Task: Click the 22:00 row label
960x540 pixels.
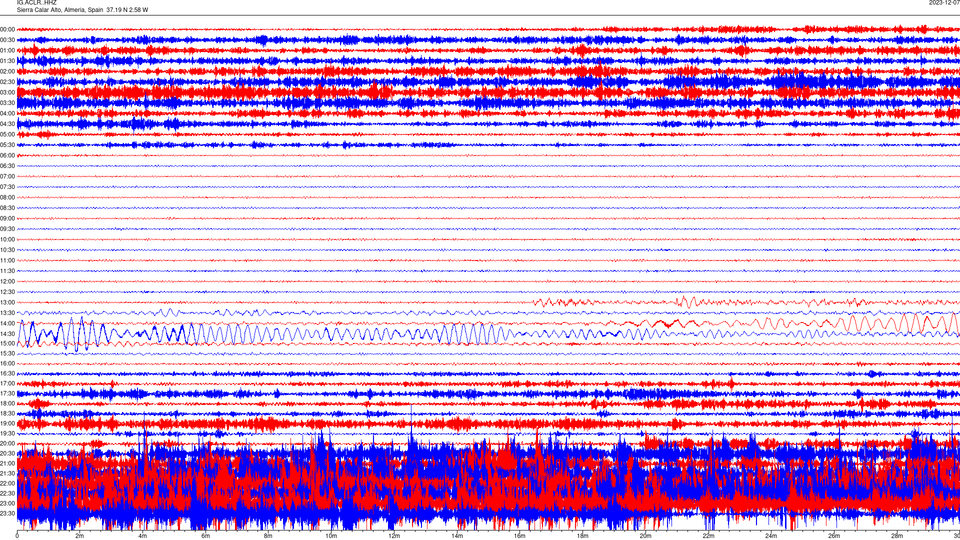Action: [7, 483]
